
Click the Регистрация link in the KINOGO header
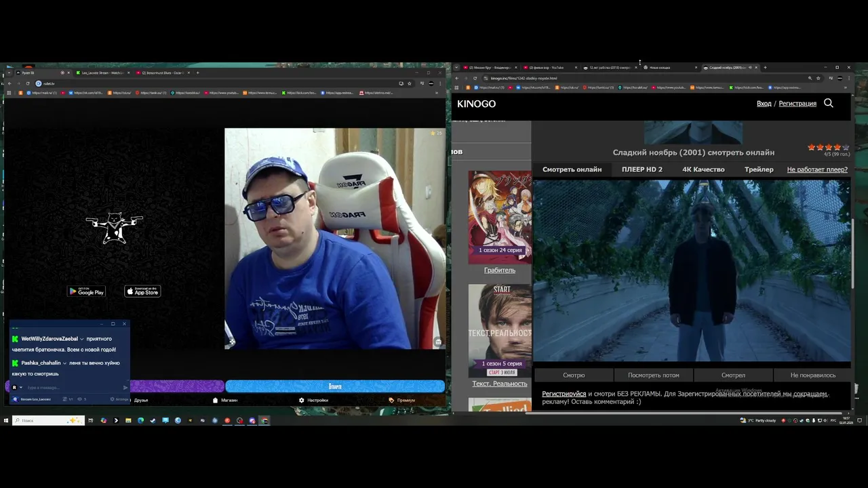(797, 104)
